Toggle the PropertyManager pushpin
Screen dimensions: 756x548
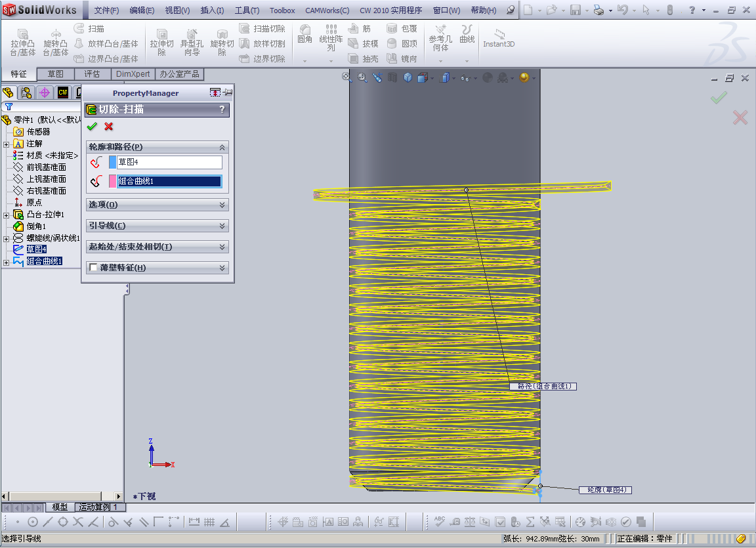point(228,92)
